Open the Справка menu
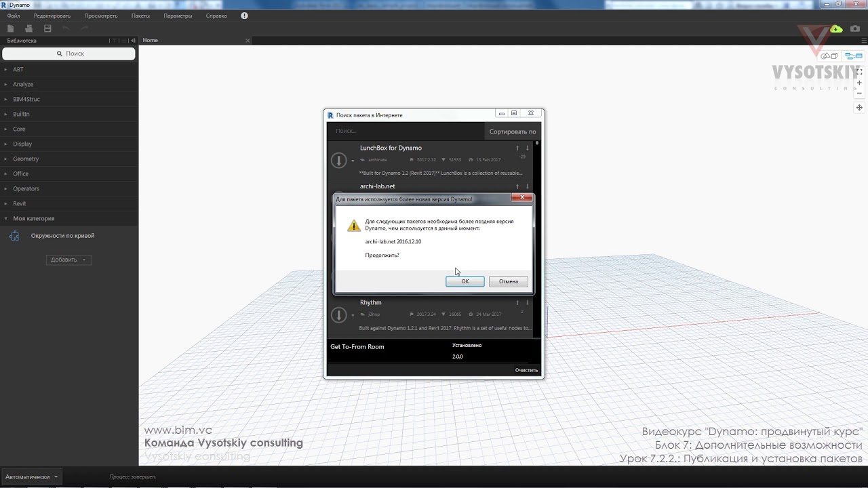The width and height of the screenshot is (868, 488). (216, 16)
